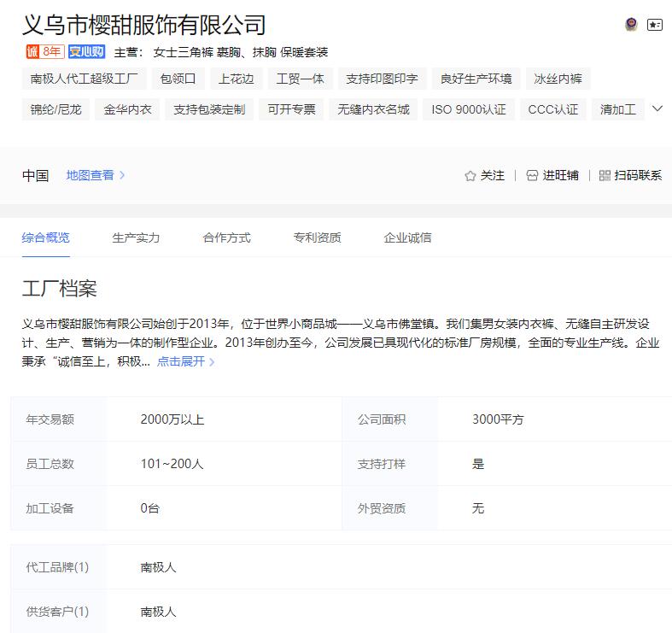This screenshot has height=633, width=672.
Task: Click the company name 义乌市樱甜服饰有限公司 title
Action: (144, 25)
